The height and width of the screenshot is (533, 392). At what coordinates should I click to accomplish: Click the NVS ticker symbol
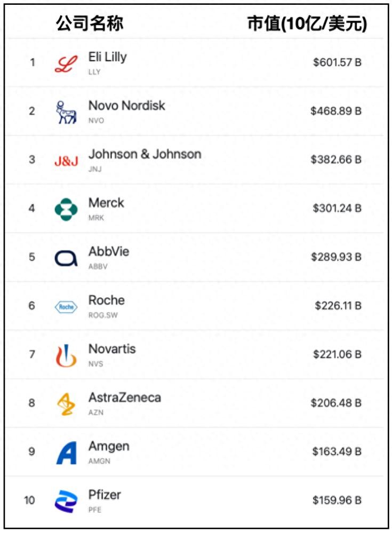tap(96, 364)
